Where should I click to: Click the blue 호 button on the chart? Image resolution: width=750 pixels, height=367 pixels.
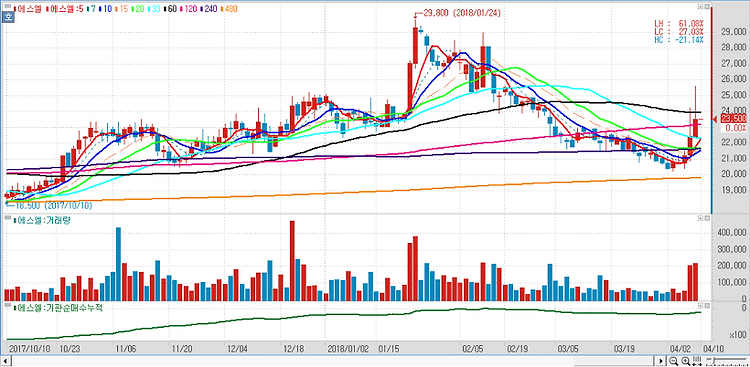tap(8, 18)
